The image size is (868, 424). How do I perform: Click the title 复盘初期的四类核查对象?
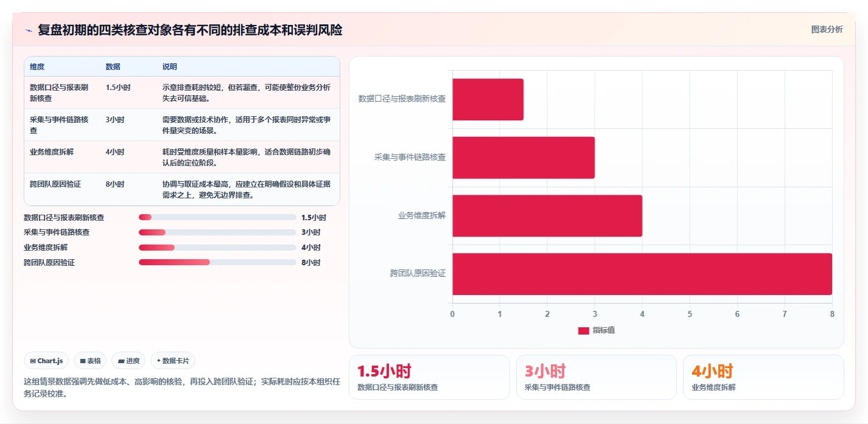point(190,30)
